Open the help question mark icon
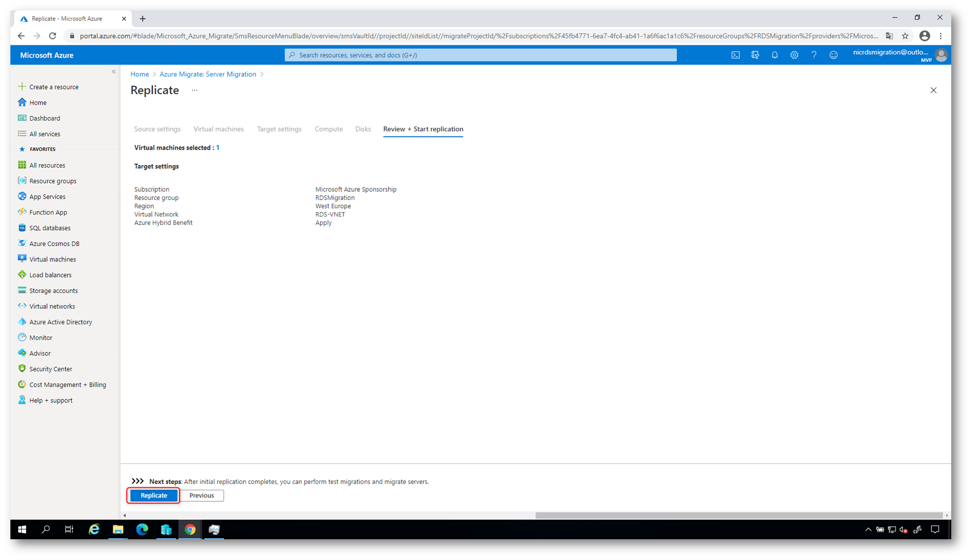 pyautogui.click(x=814, y=55)
